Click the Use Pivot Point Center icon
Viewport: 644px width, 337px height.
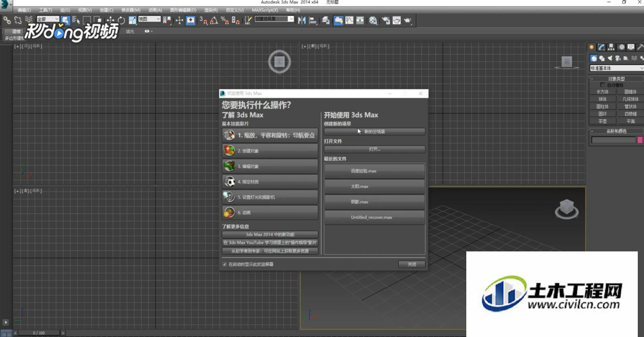[167, 20]
